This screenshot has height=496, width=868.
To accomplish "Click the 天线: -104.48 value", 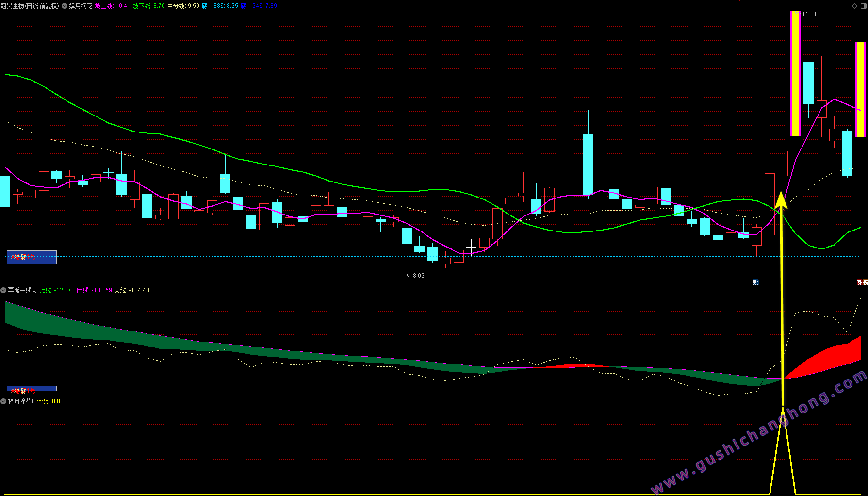I will [x=131, y=290].
